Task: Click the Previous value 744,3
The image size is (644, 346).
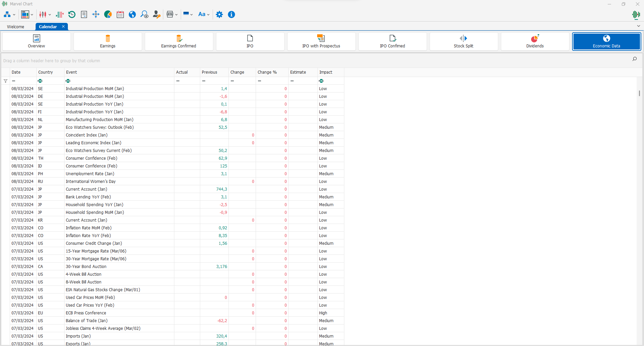Action: click(x=222, y=189)
